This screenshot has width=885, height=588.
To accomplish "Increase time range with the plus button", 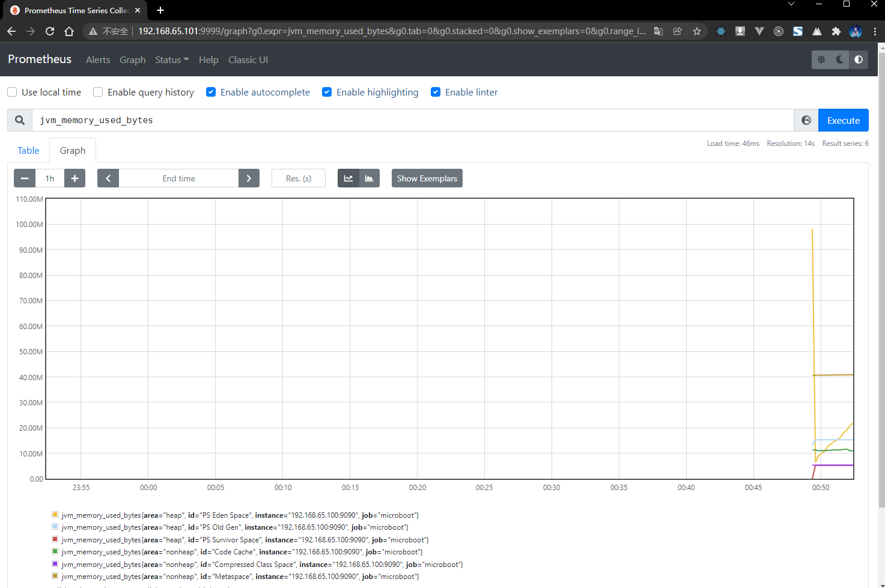I will [x=75, y=178].
